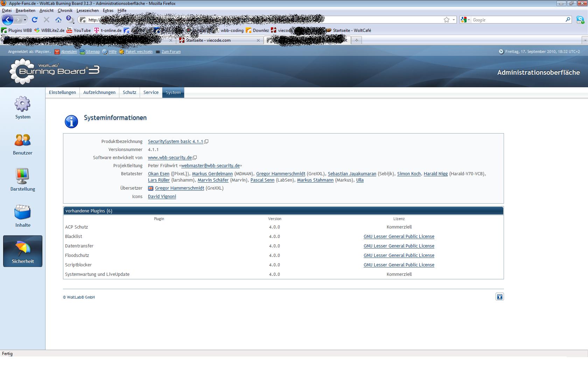588x368 pixels.
Task: Switch to the Einstellungen tab
Action: [62, 93]
